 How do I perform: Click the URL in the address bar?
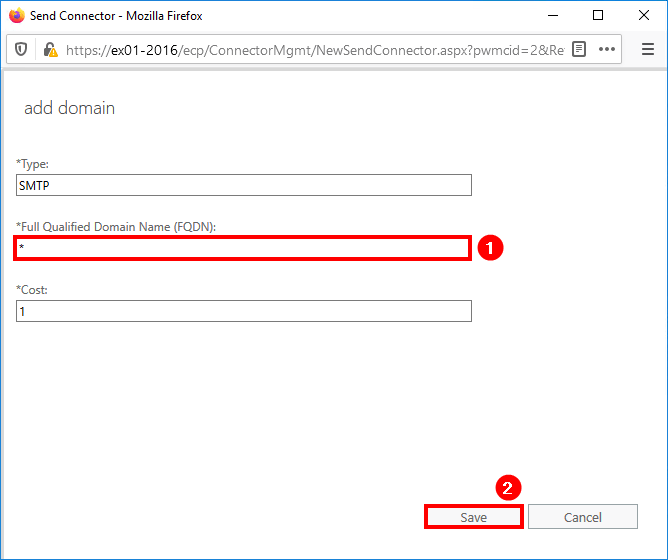(x=315, y=50)
